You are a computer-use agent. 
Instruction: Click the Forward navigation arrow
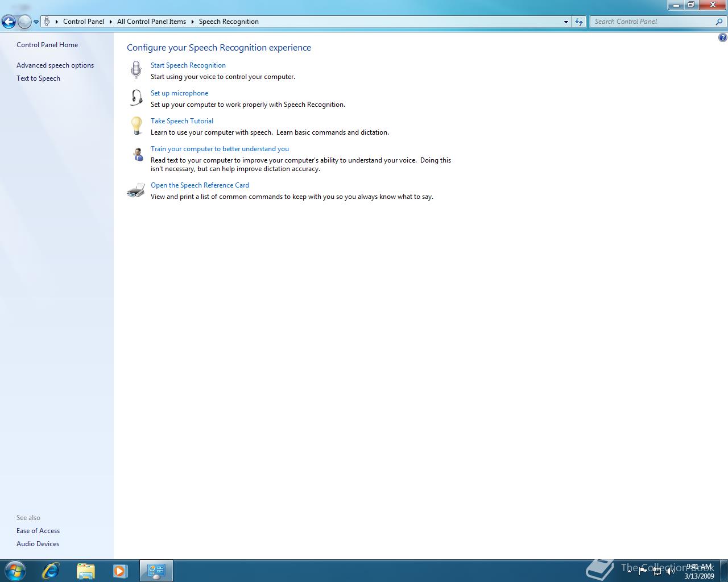click(24, 22)
